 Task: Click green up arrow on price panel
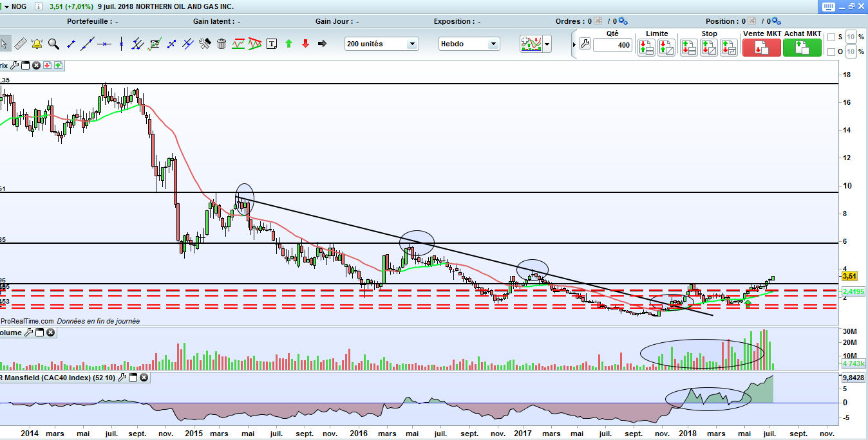(58, 65)
